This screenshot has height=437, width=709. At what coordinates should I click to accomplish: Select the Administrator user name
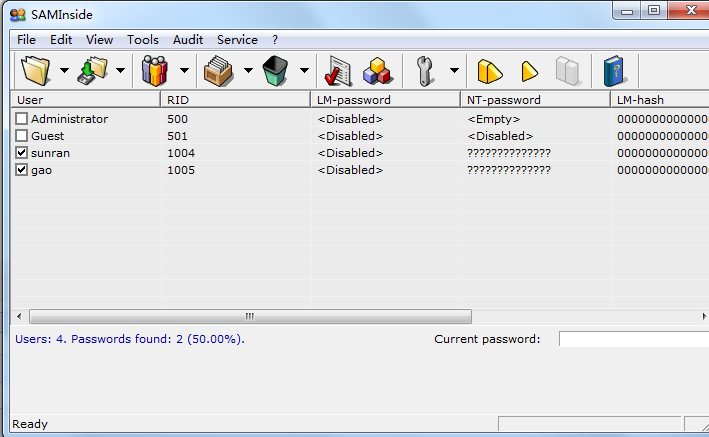click(x=70, y=119)
